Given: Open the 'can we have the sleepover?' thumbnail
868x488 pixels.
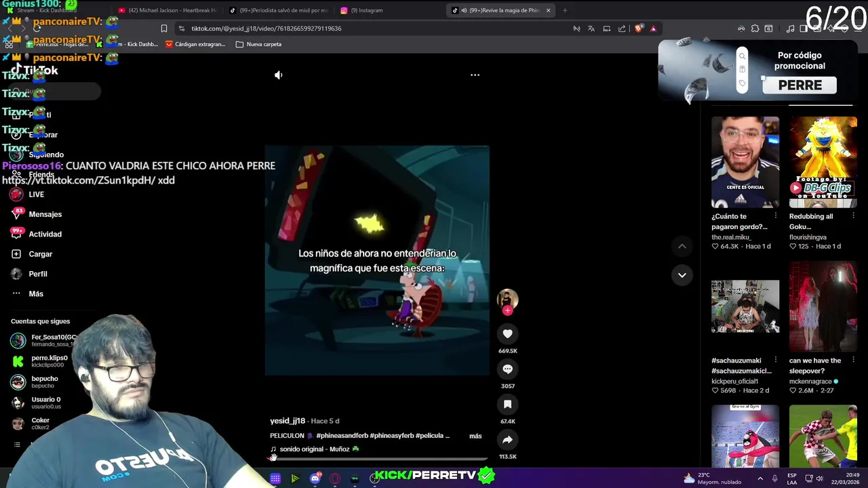Looking at the screenshot, I should point(823,306).
